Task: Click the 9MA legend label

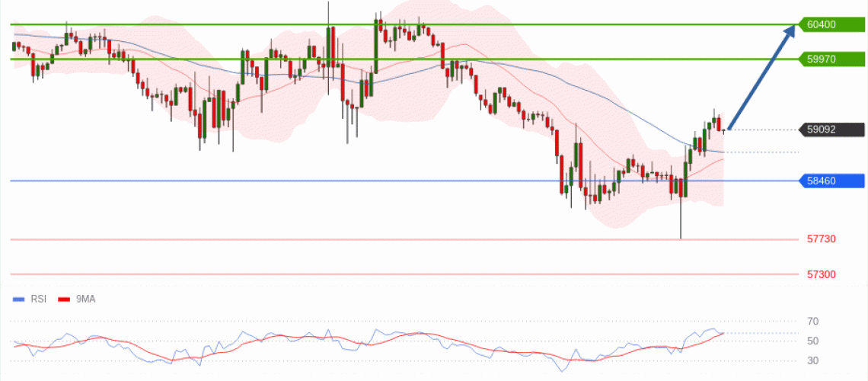Action: [x=86, y=299]
